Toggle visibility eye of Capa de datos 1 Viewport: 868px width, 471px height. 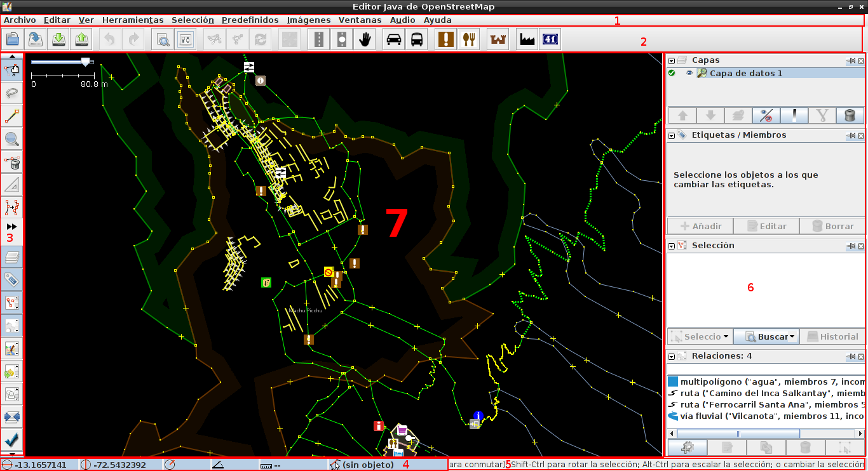pos(689,73)
